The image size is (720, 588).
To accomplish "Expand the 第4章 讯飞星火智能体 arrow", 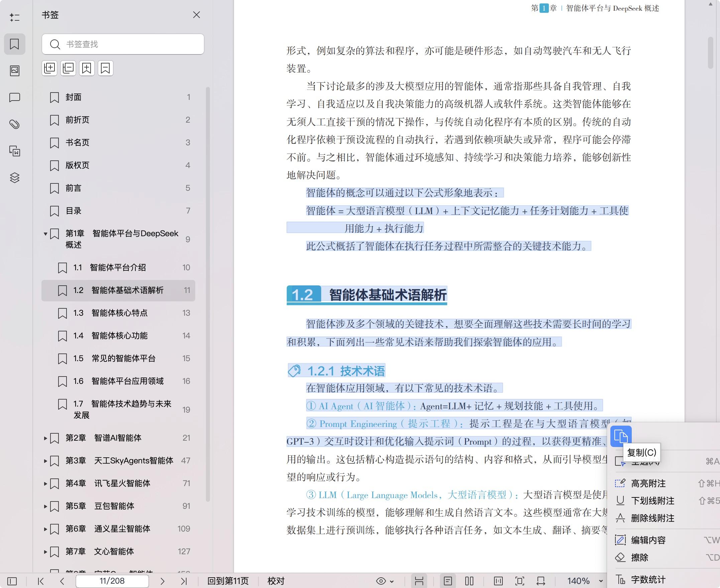I will pyautogui.click(x=45, y=483).
